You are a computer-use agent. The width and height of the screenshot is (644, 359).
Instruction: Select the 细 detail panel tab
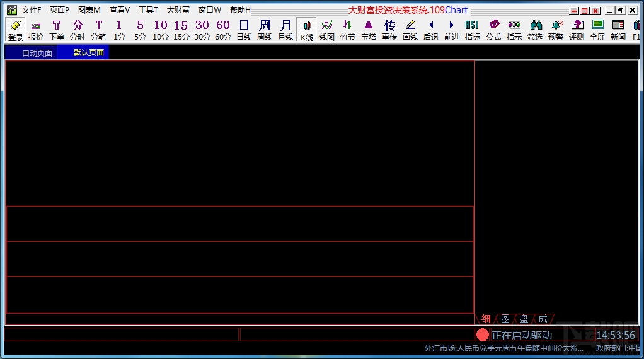[x=486, y=319]
